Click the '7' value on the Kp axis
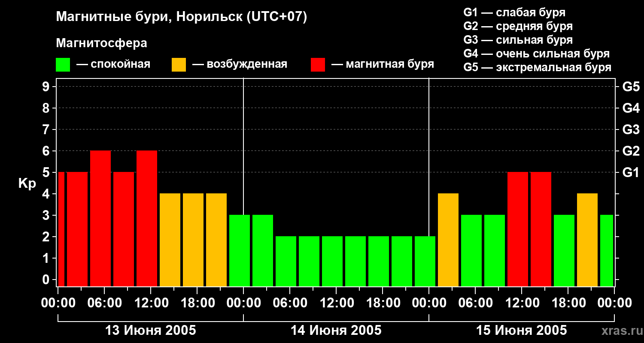The image size is (644, 343). pyautogui.click(x=47, y=129)
